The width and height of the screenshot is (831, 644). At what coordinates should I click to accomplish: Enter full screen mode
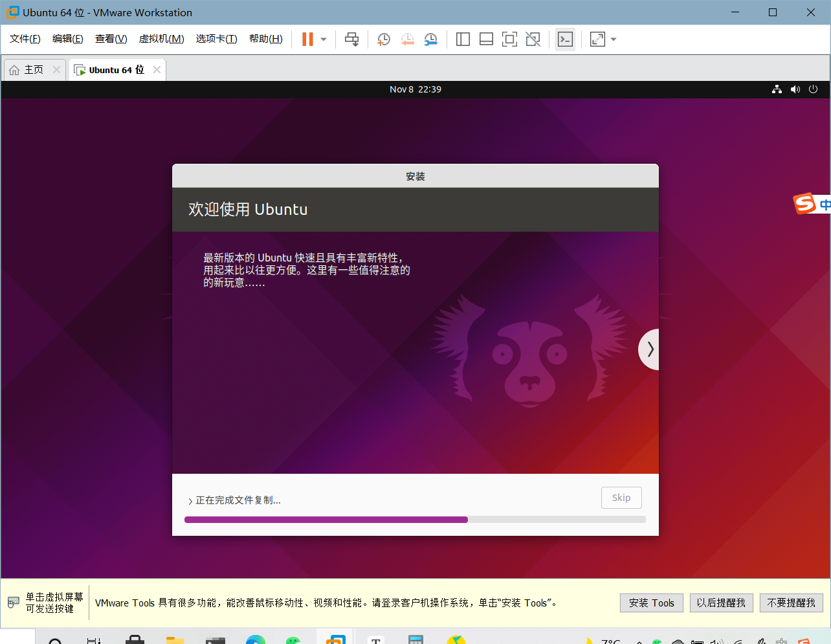tap(509, 39)
